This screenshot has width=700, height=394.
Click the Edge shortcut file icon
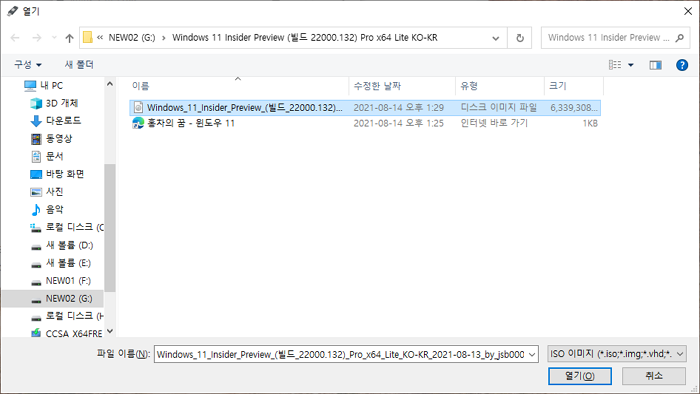(138, 123)
